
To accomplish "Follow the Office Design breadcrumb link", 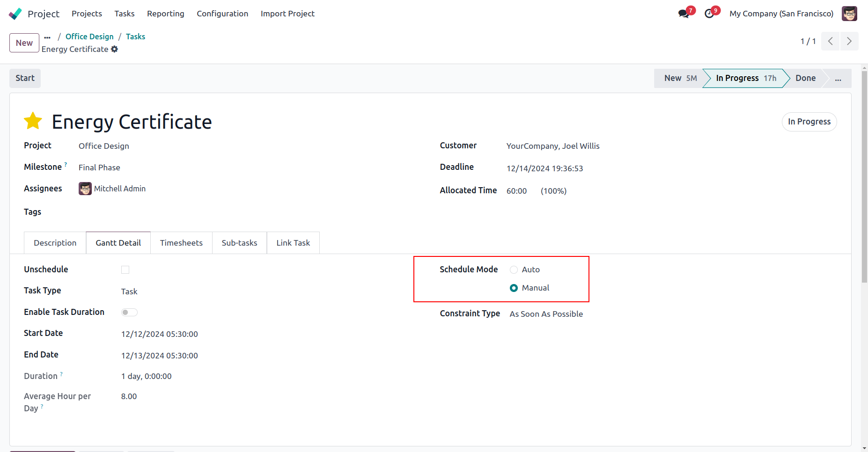I will tap(89, 36).
